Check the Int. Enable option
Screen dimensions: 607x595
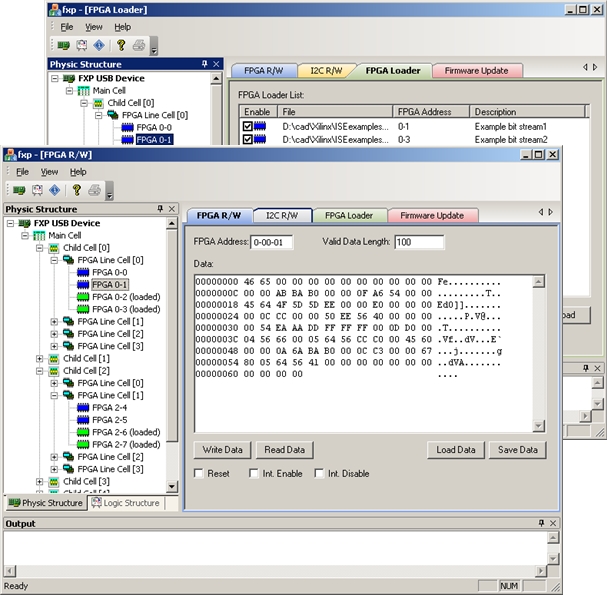tap(254, 473)
